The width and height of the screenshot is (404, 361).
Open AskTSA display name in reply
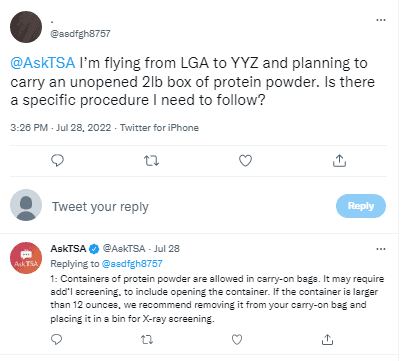click(68, 249)
